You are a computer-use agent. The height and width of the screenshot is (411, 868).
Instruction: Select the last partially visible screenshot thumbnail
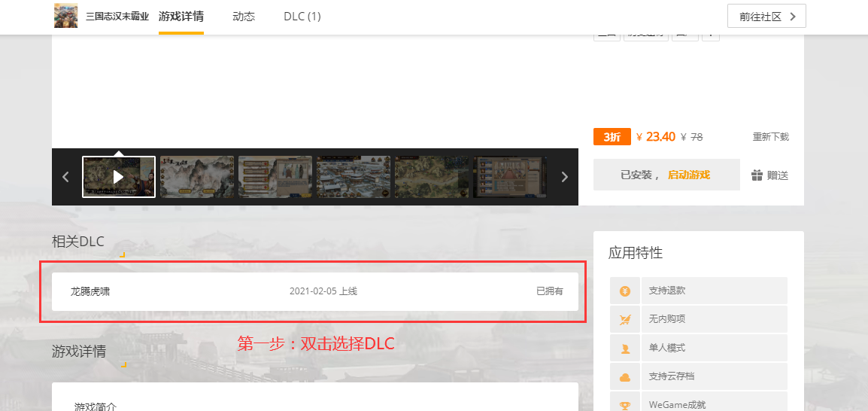(509, 177)
